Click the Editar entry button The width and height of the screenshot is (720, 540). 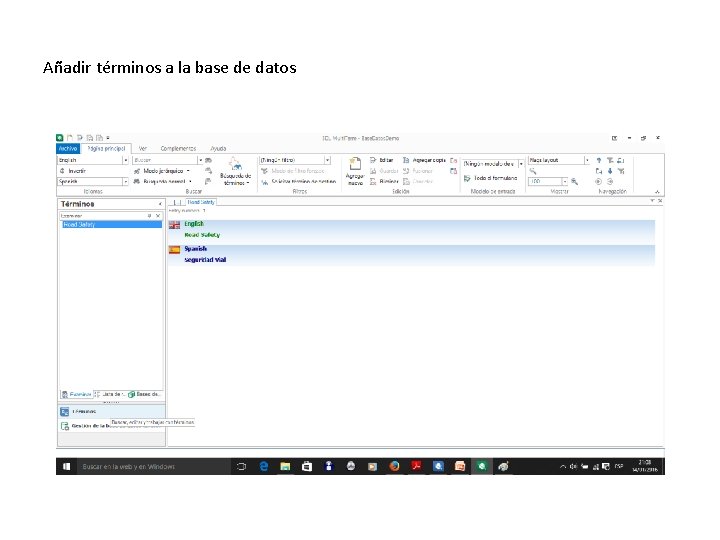point(382,160)
